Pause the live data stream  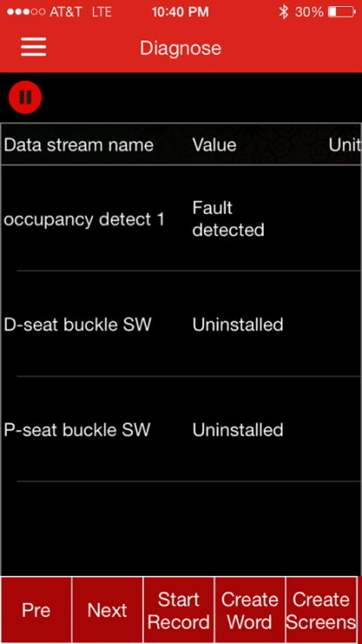[25, 97]
